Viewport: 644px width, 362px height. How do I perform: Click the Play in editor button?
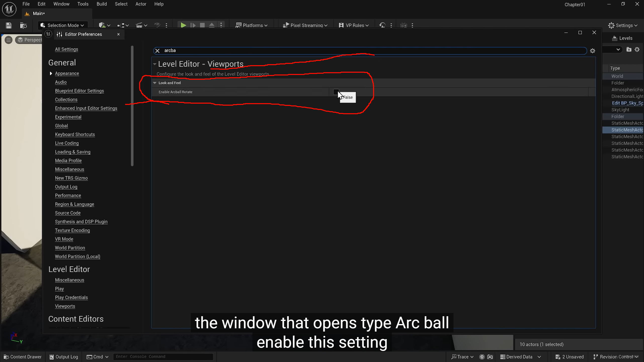click(183, 25)
